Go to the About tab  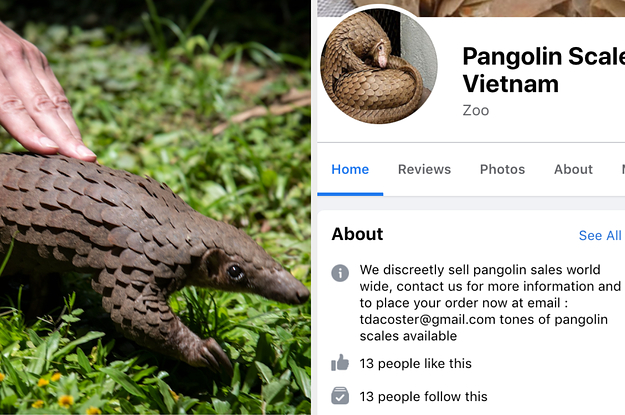(573, 169)
